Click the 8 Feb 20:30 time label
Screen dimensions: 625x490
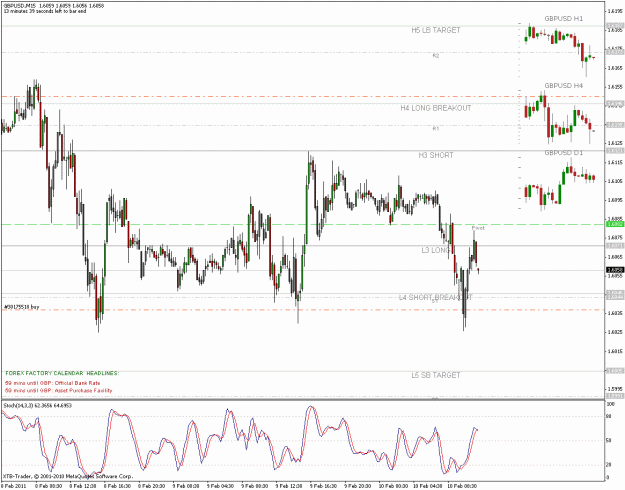(x=151, y=486)
